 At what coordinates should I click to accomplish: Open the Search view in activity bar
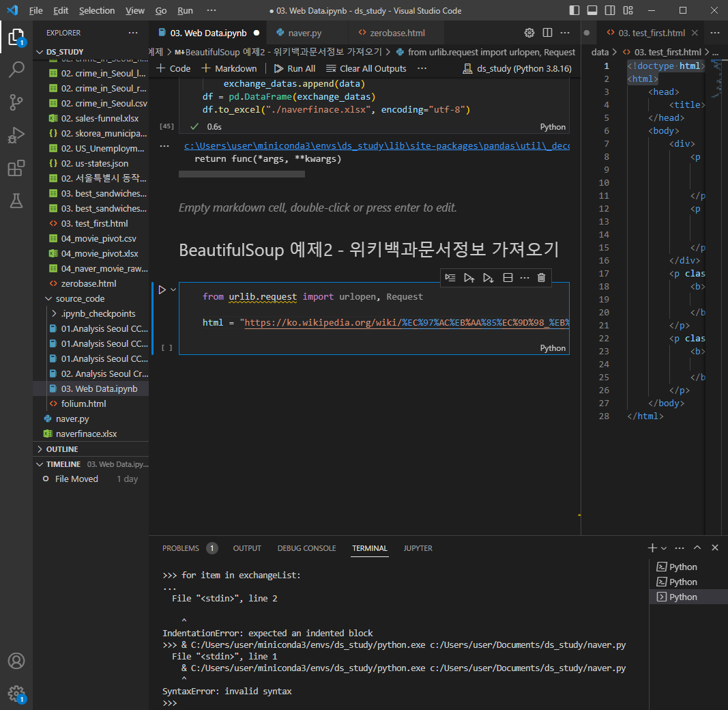[16, 70]
